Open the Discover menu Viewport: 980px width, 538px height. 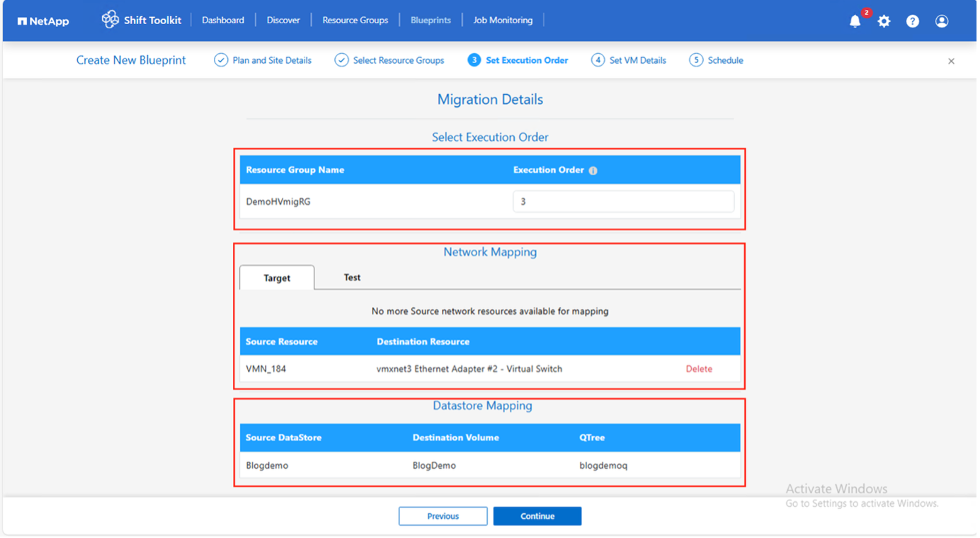coord(283,21)
